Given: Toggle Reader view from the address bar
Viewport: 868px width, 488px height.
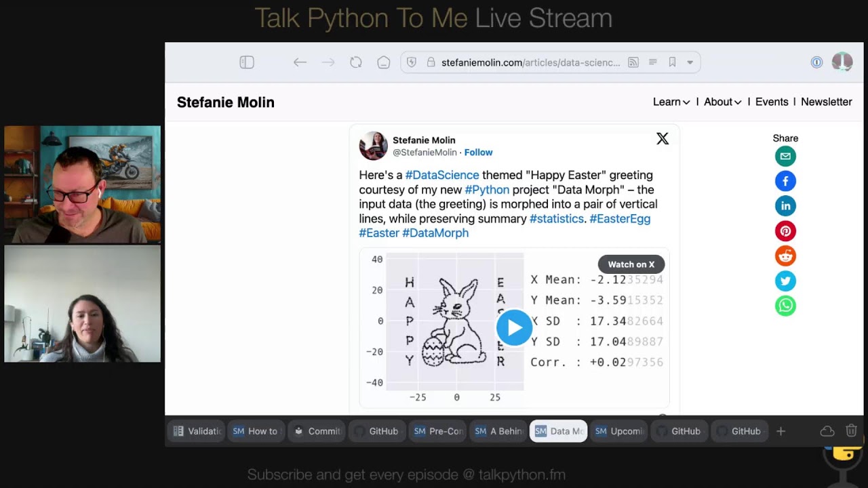Looking at the screenshot, I should (x=652, y=62).
